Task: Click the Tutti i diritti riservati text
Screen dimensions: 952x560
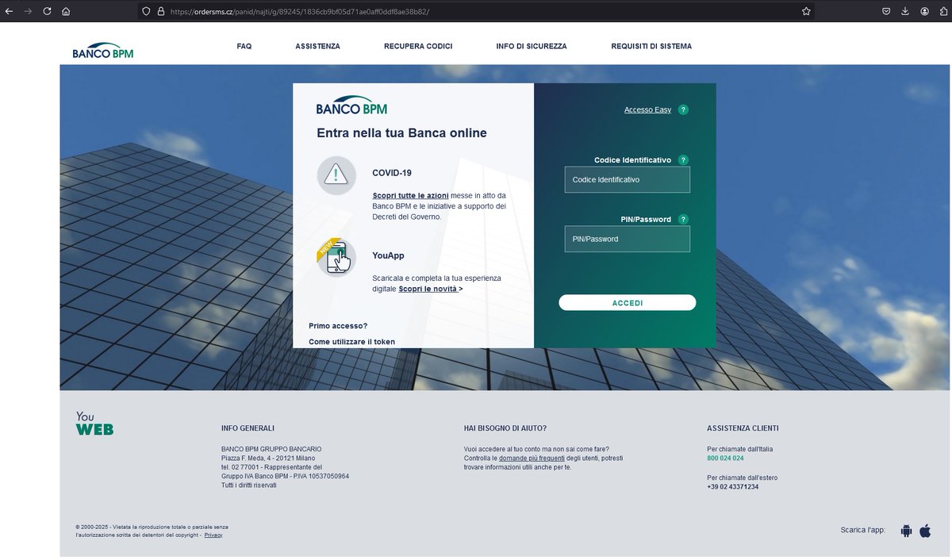Action: [249, 485]
